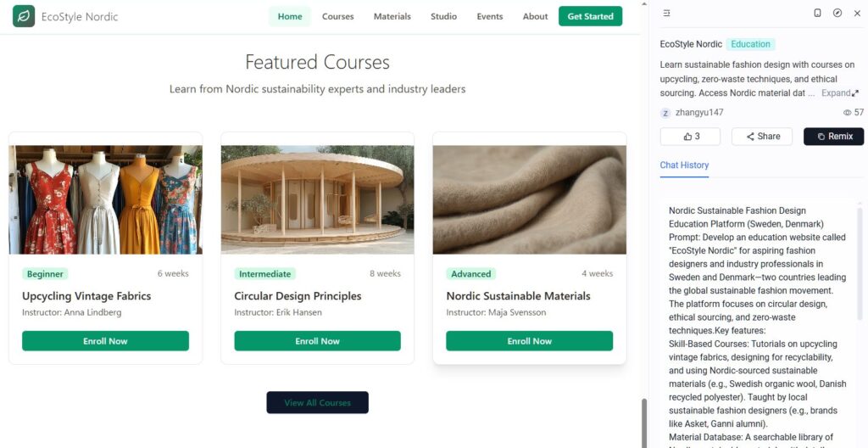This screenshot has width=868, height=448.
Task: Expand the project description text
Action: (840, 93)
